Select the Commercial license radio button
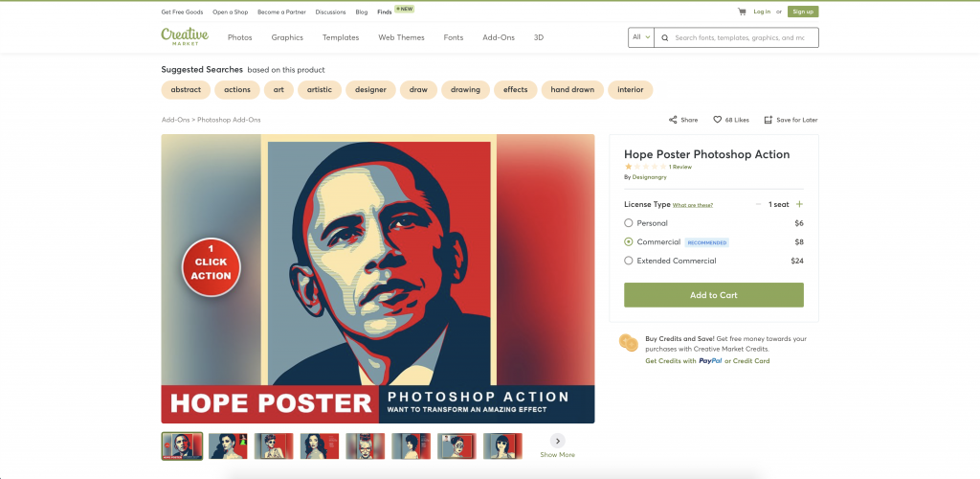The image size is (980, 479). coord(628,242)
